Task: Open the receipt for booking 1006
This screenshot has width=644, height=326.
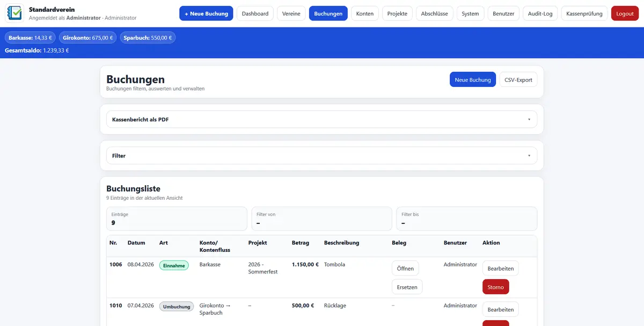Action: (x=405, y=269)
